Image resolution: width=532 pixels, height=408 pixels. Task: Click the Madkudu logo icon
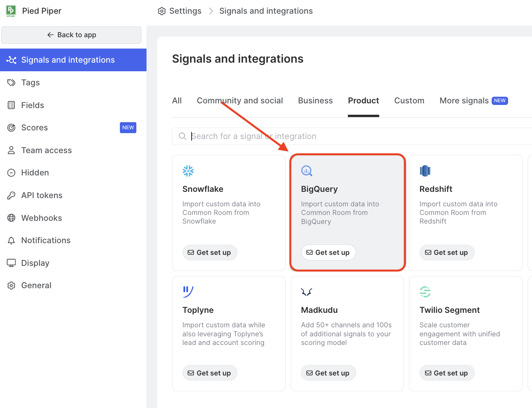(306, 292)
